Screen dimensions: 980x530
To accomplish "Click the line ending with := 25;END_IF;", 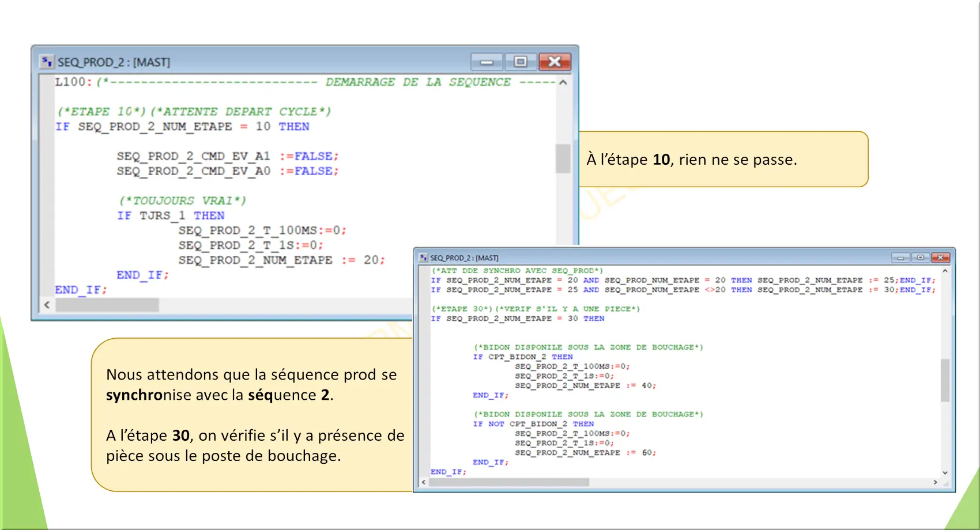I will click(683, 280).
